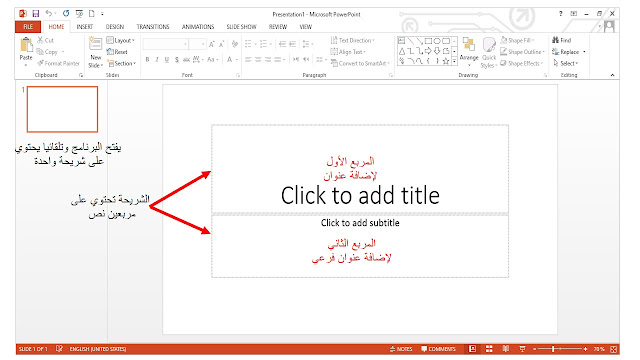The image size is (640, 360).
Task: Toggle strikethrough formatting
Action: coord(186,60)
